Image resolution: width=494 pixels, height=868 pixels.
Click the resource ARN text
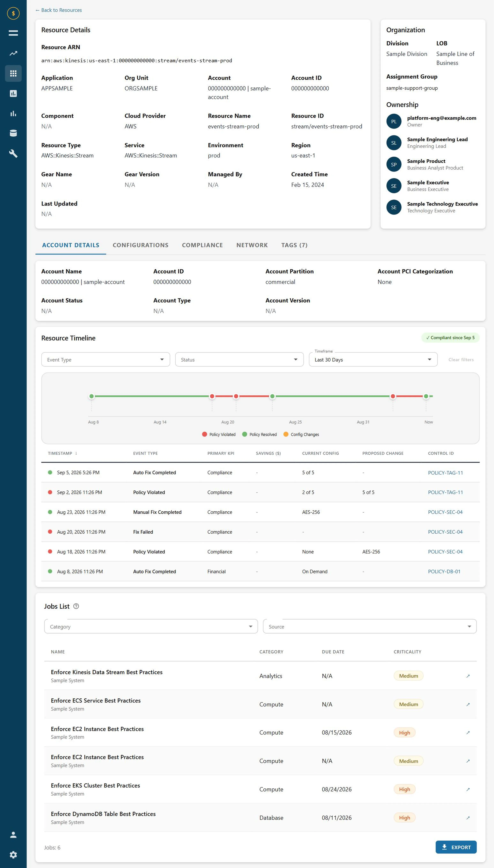[136, 60]
